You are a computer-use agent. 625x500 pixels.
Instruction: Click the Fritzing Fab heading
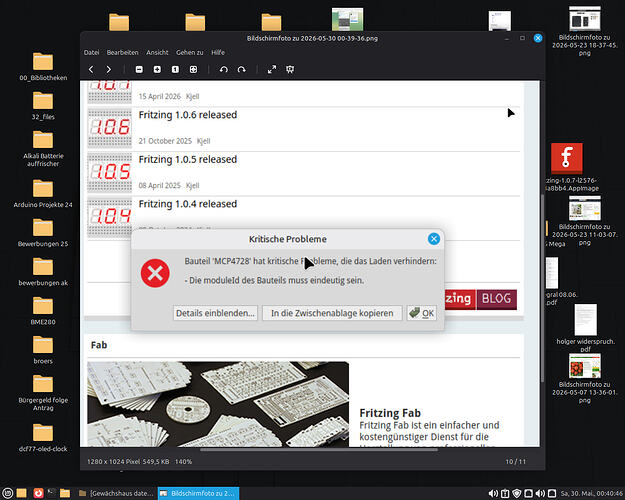(390, 413)
